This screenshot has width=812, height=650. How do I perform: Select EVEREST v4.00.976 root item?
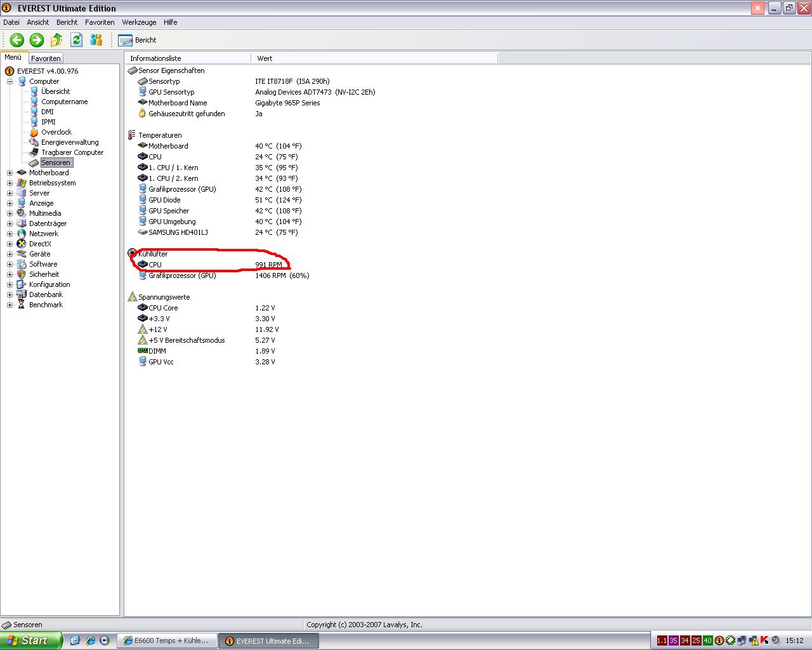(48, 71)
